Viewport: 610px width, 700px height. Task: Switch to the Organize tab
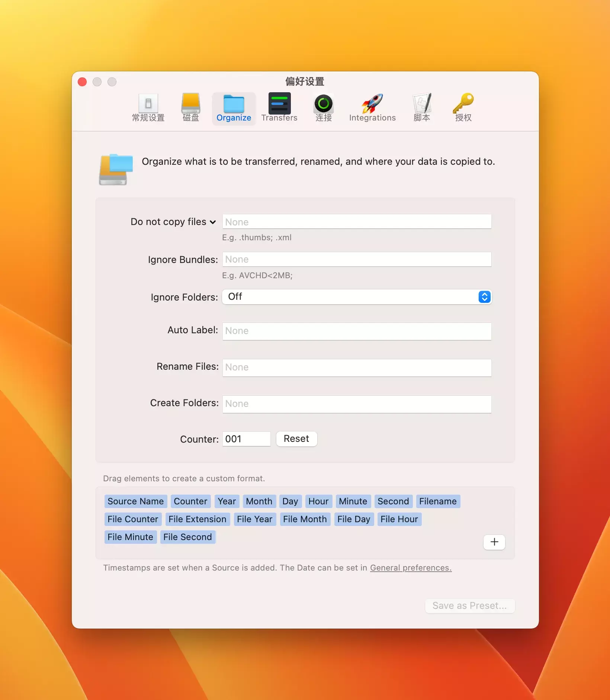coord(234,108)
